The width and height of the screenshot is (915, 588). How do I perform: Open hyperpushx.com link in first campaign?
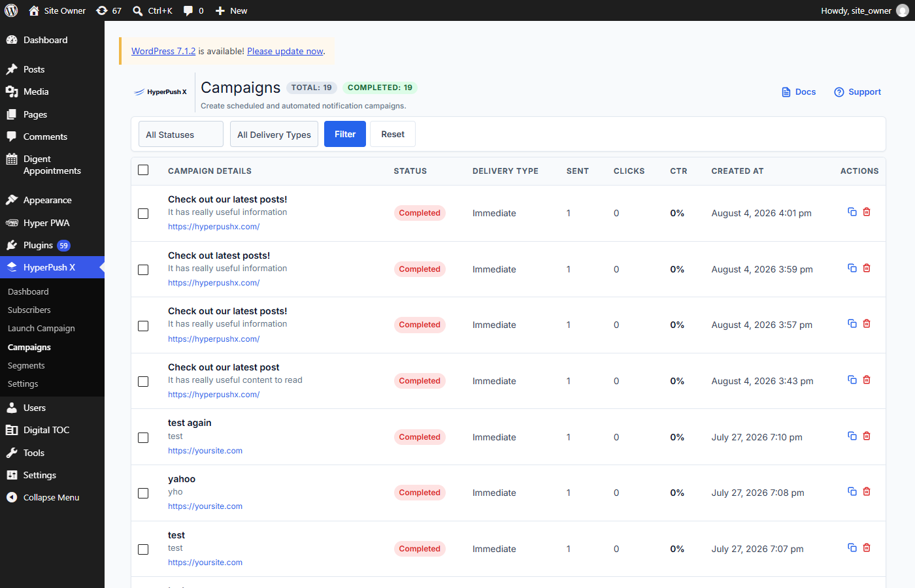pyautogui.click(x=214, y=227)
